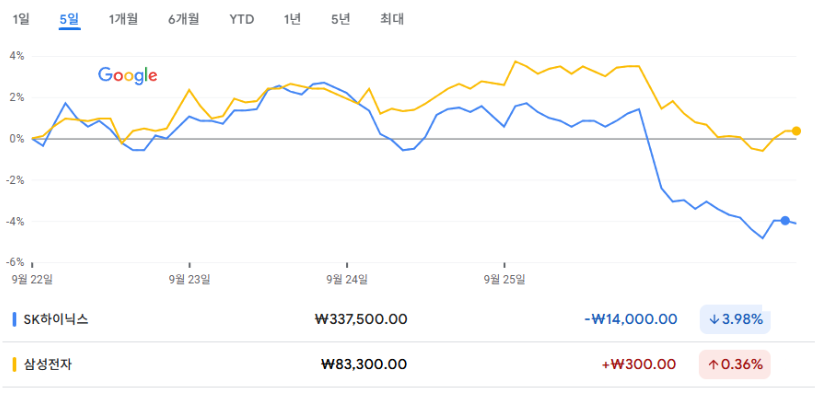Open the YTD range tab
This screenshot has height=396, width=823.
(241, 19)
